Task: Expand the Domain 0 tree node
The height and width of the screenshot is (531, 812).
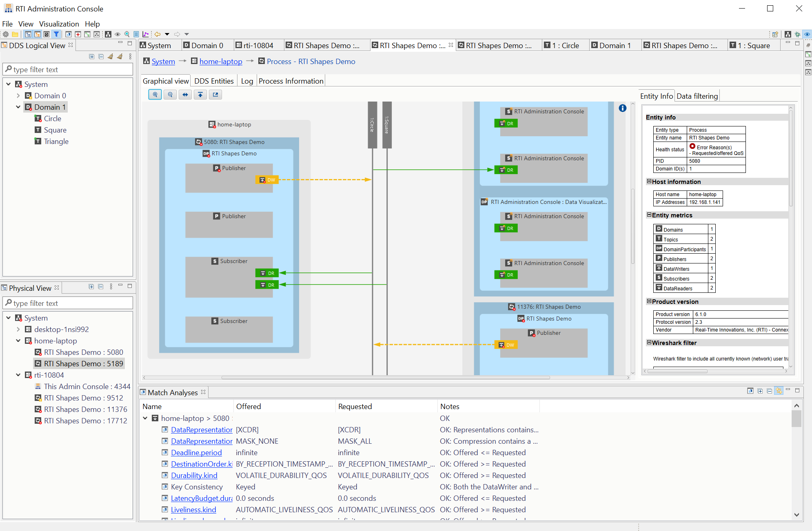Action: click(17, 96)
